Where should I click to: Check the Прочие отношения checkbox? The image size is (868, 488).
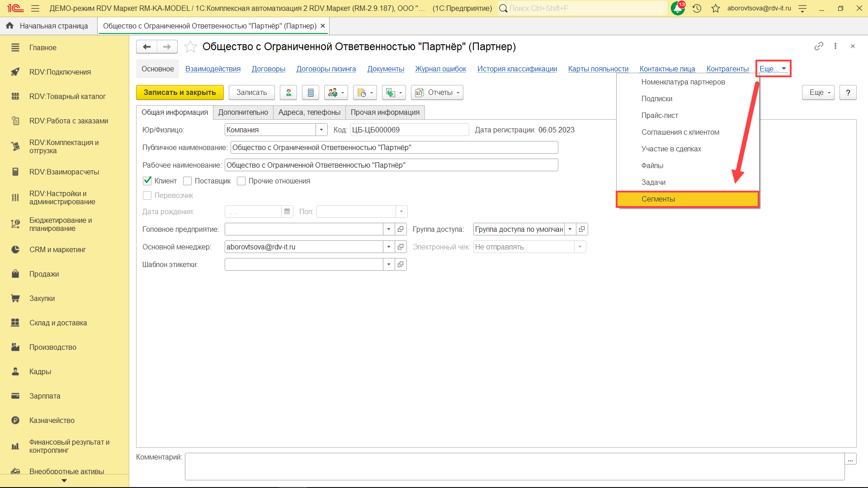point(241,181)
